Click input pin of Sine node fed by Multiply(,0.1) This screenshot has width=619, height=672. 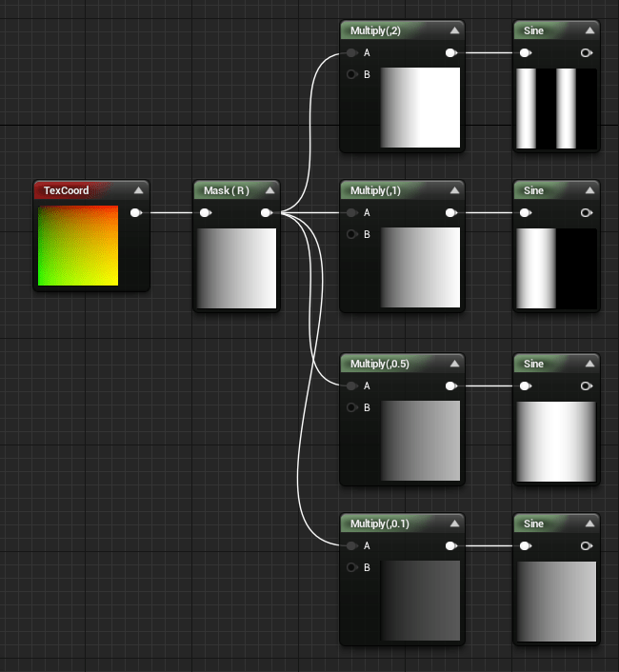(525, 545)
